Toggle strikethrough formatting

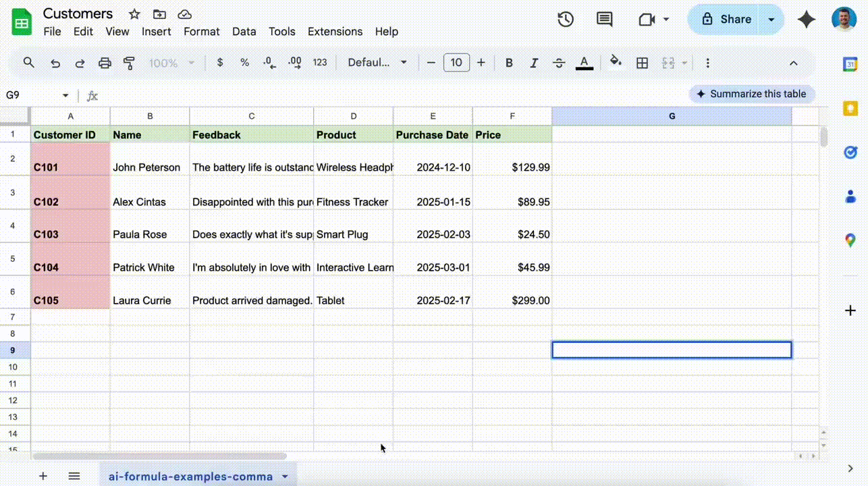click(559, 63)
